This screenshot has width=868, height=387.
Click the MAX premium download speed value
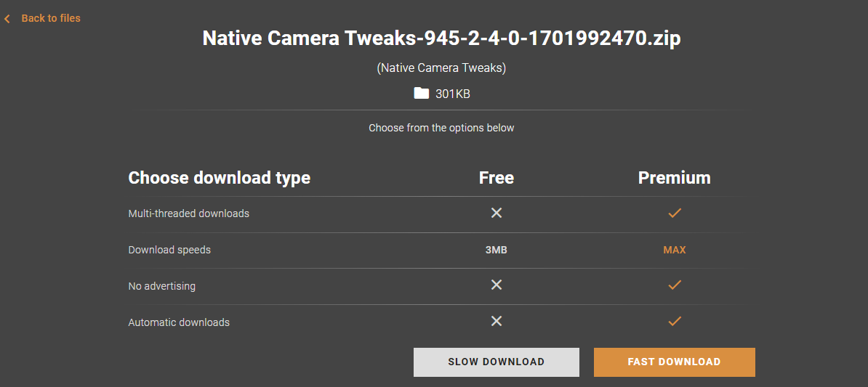(675, 250)
